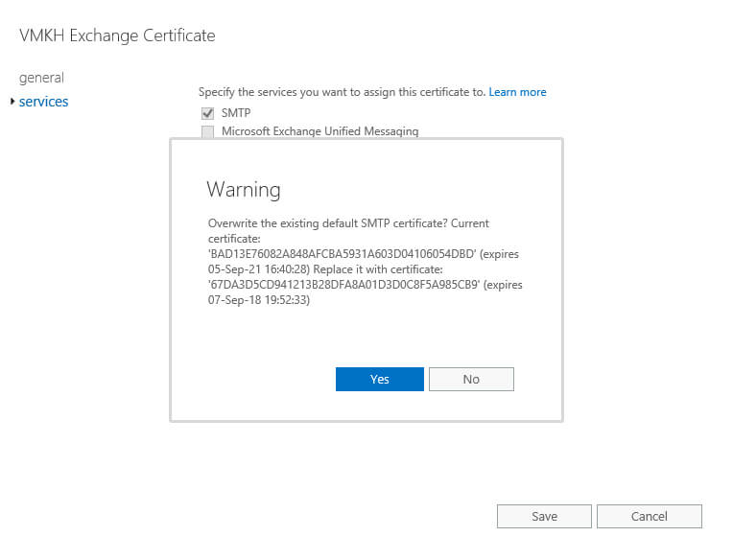Click the 'Specify the services' instruction text
Image resolution: width=733 pixels, height=560 pixels.
[x=343, y=92]
